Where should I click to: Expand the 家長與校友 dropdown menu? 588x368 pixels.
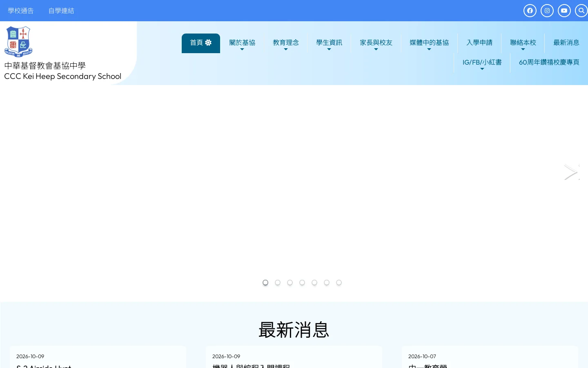point(376,43)
